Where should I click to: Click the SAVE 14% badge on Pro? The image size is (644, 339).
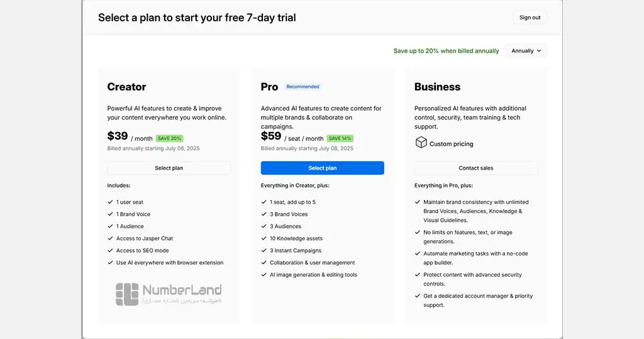click(340, 138)
